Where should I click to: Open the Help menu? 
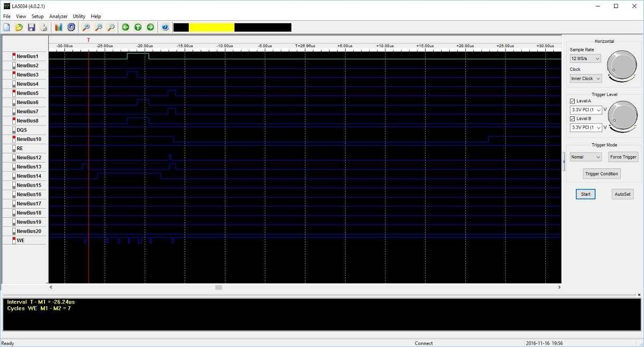[96, 17]
